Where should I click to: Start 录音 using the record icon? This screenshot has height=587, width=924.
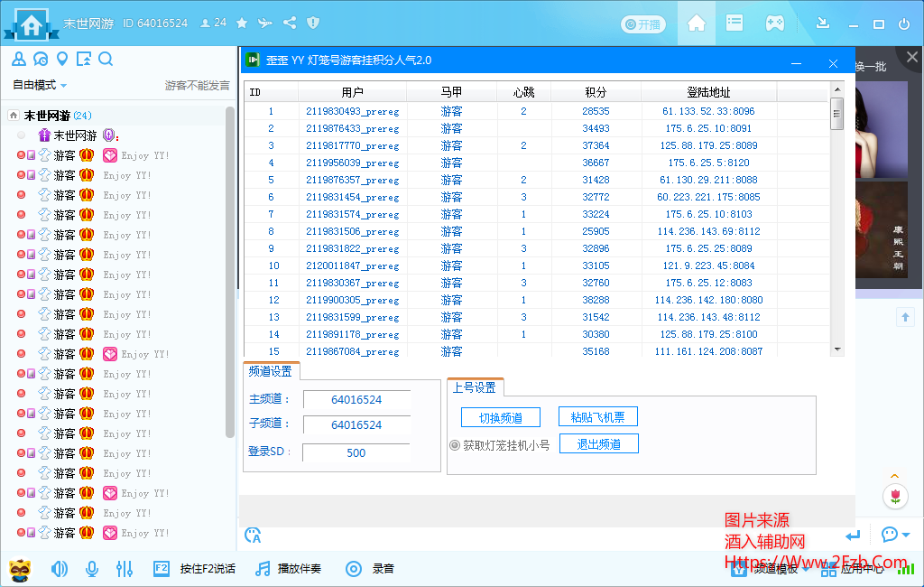click(x=353, y=569)
